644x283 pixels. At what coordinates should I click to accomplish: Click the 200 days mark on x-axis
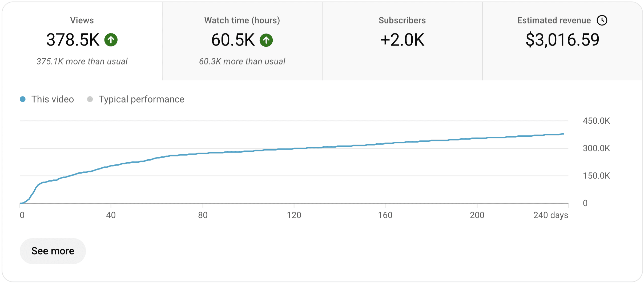click(477, 215)
